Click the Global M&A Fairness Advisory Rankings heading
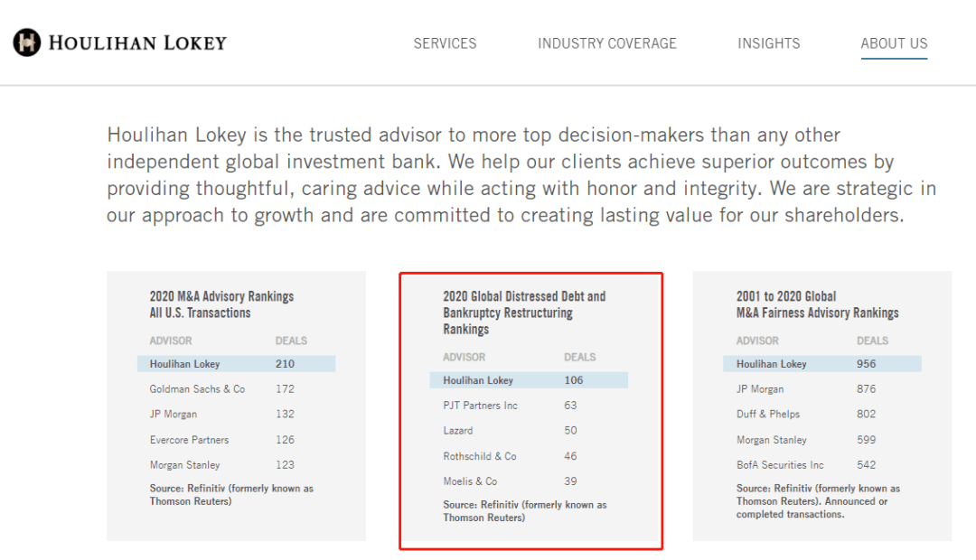 [x=817, y=304]
